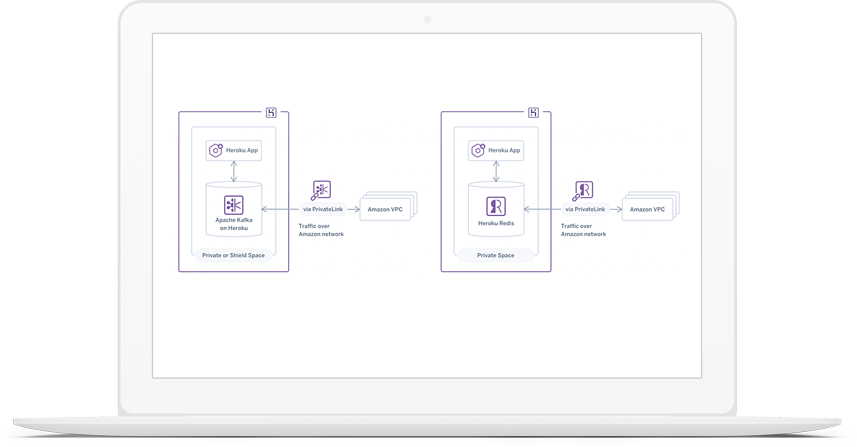Click the Heroku logo on the Redis diagram

pyautogui.click(x=533, y=113)
